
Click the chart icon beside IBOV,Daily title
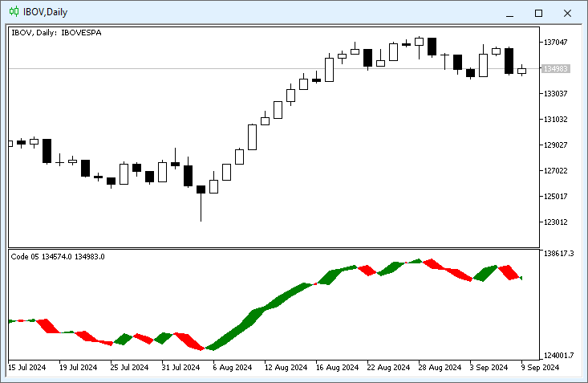coord(14,11)
